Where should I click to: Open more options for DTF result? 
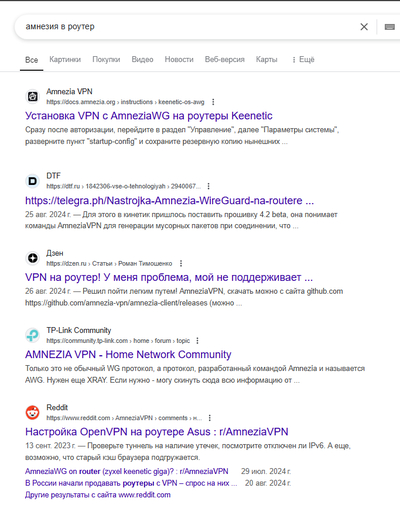point(209,186)
